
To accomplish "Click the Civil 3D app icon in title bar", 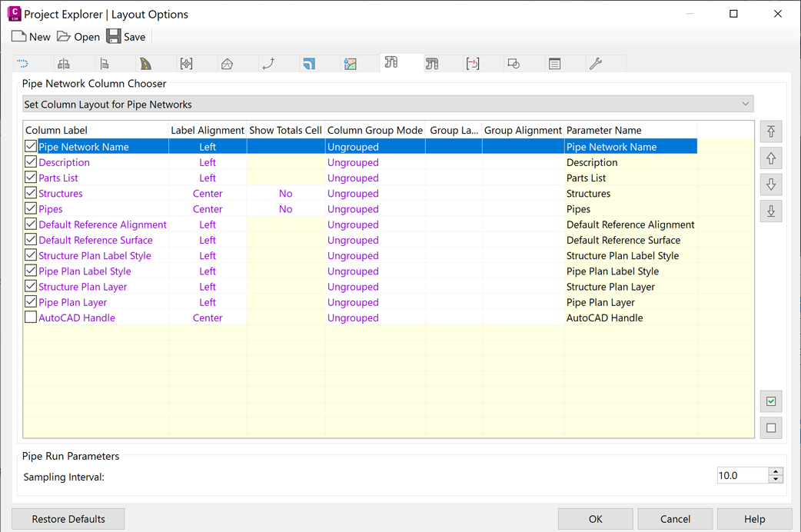I will coord(15,14).
